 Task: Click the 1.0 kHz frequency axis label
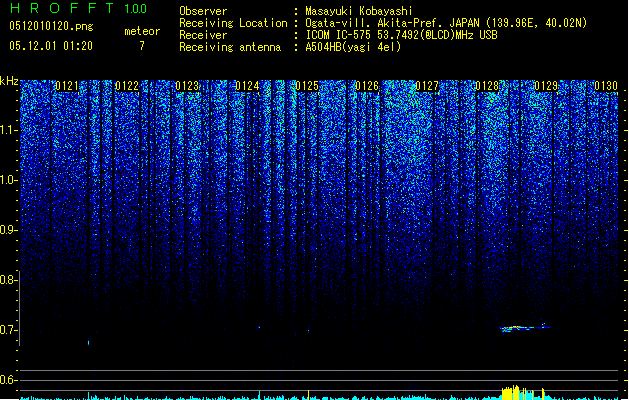point(9,180)
